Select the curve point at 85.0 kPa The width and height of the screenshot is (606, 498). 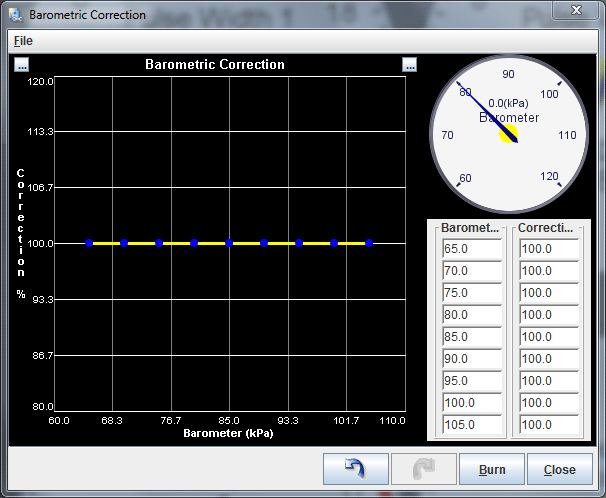coord(229,243)
